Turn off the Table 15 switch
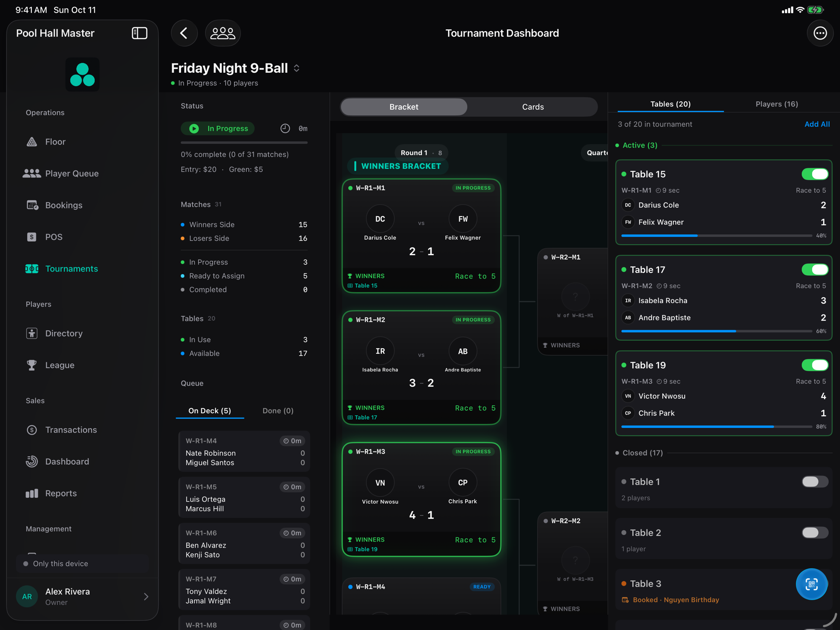Image resolution: width=840 pixels, height=630 pixels. point(815,174)
